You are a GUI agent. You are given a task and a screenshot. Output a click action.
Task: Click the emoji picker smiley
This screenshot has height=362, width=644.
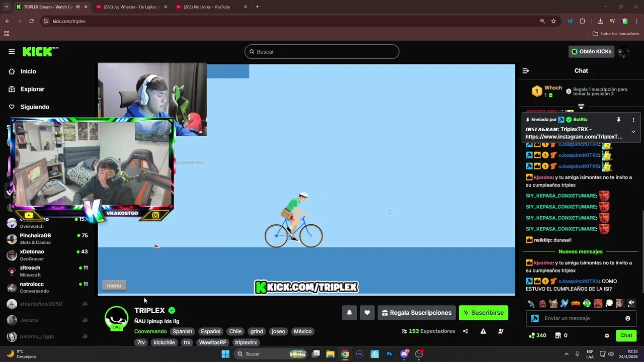click(x=628, y=318)
